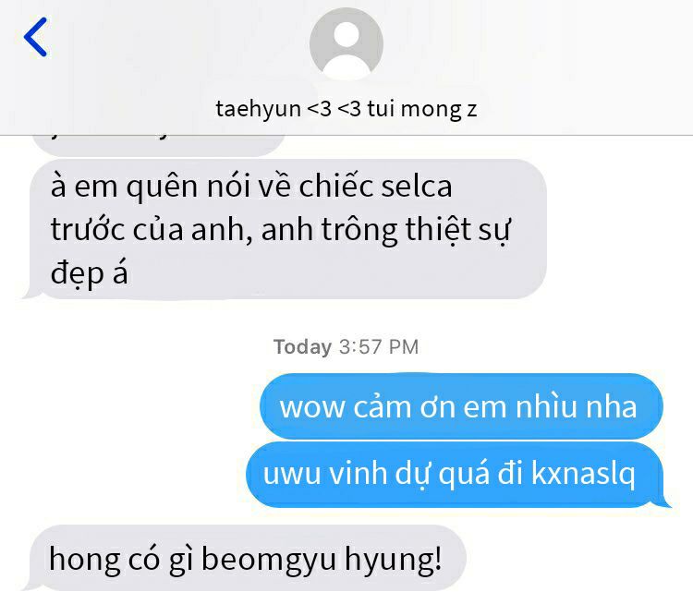
Task: Select the blue bubble 'wow cảm ơn em nhìu nha'
Action: (x=461, y=406)
